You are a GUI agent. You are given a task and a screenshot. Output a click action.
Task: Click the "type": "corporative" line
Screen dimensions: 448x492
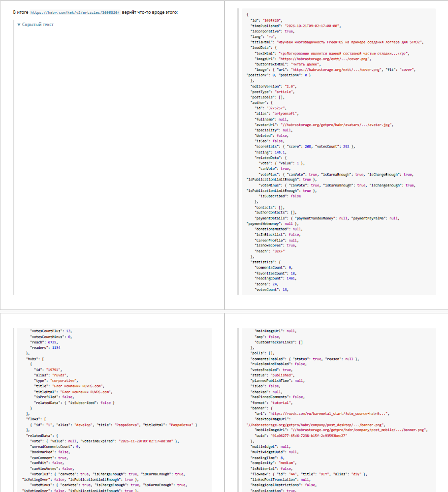pos(56,381)
